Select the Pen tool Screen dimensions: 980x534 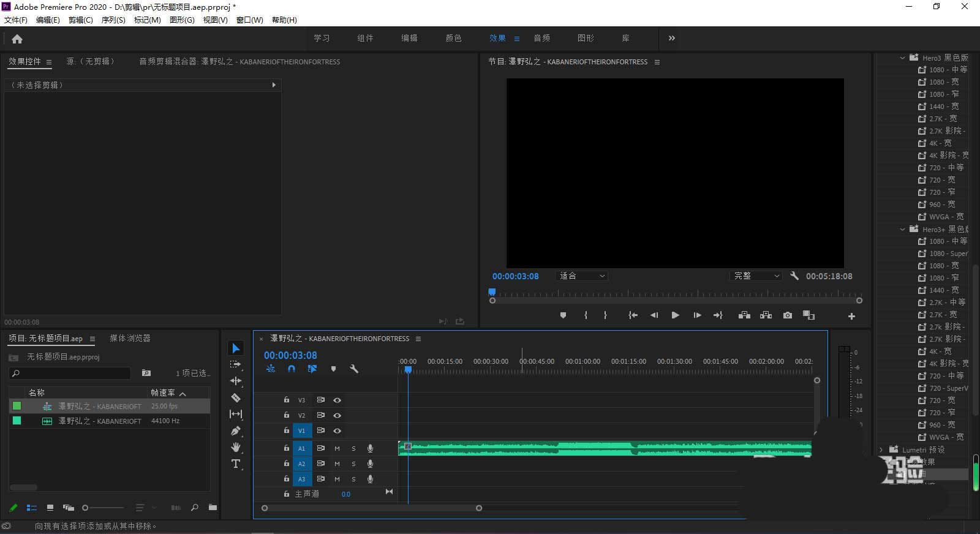pyautogui.click(x=236, y=431)
